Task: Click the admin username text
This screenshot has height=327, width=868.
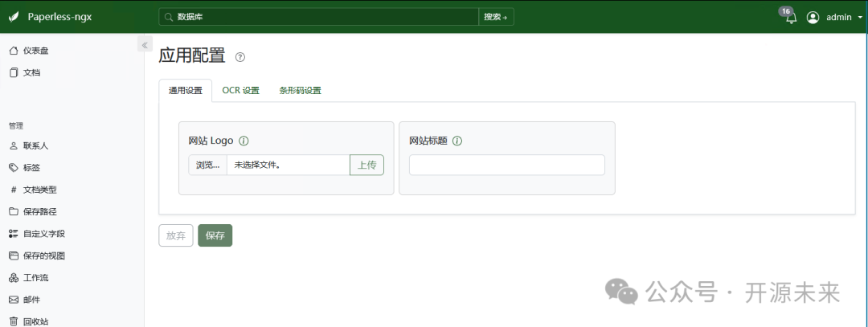Action: tap(838, 17)
